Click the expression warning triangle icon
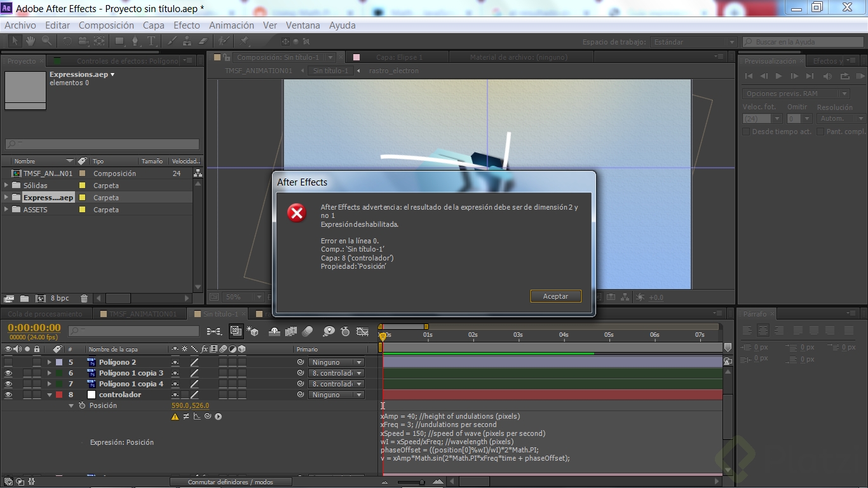 tap(175, 417)
